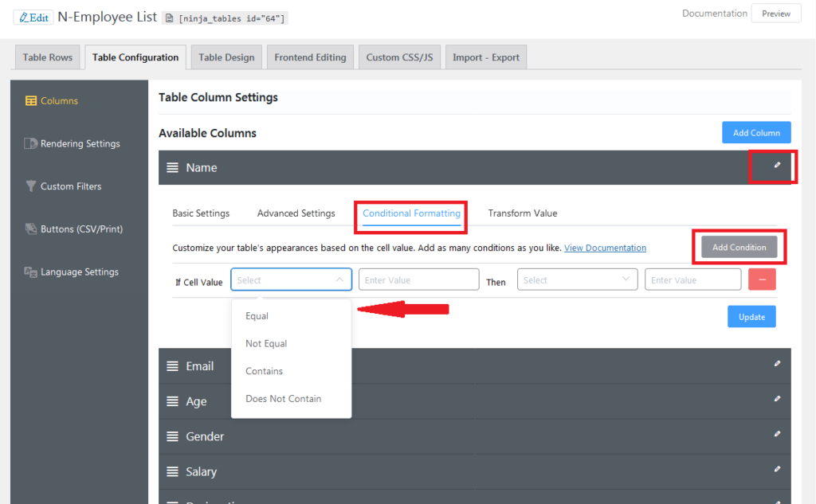This screenshot has height=504, width=816.
Task: Open the View Documentation link
Action: coord(605,247)
